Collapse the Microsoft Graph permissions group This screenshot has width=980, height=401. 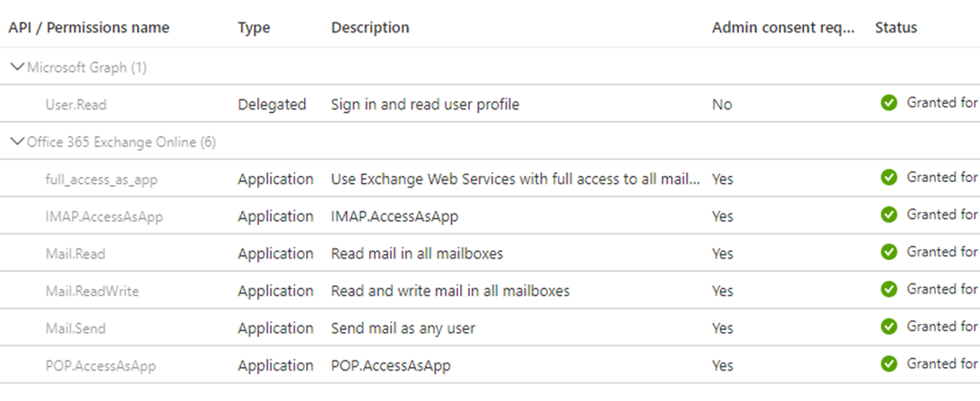pos(16,67)
